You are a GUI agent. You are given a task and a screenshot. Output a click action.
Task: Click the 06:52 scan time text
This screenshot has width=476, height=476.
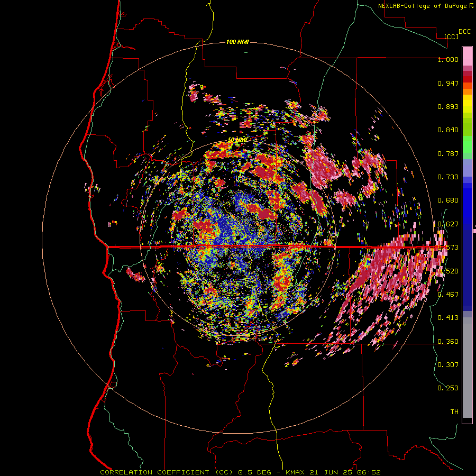(x=369, y=472)
